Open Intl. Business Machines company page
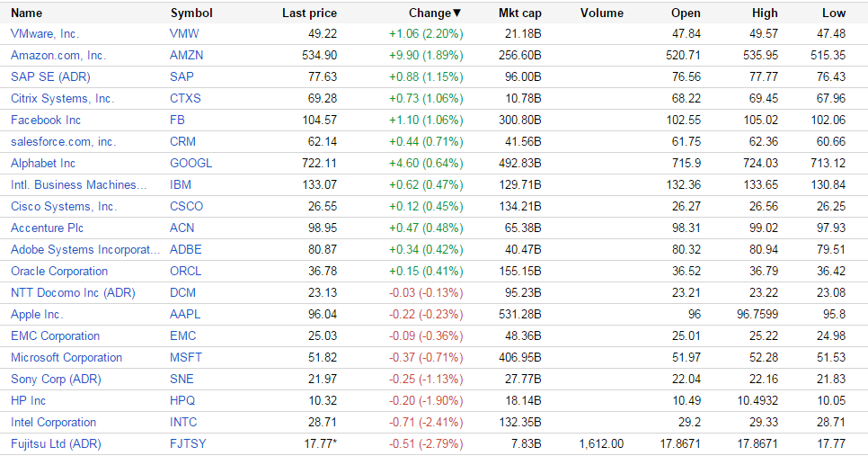 pyautogui.click(x=78, y=184)
